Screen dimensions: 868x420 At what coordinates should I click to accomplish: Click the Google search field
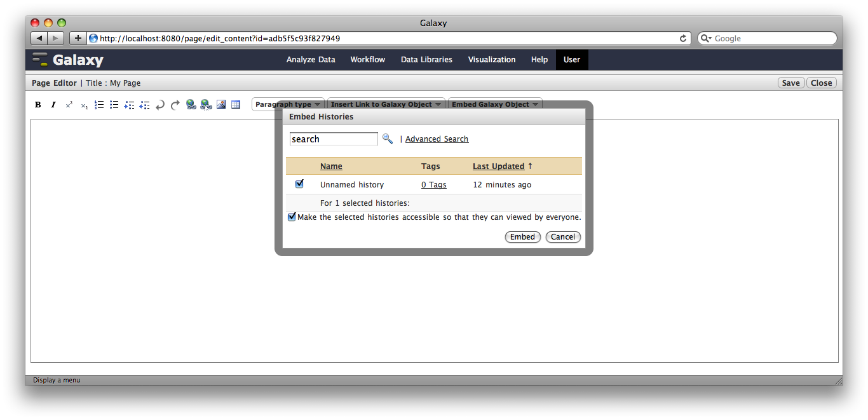767,38
